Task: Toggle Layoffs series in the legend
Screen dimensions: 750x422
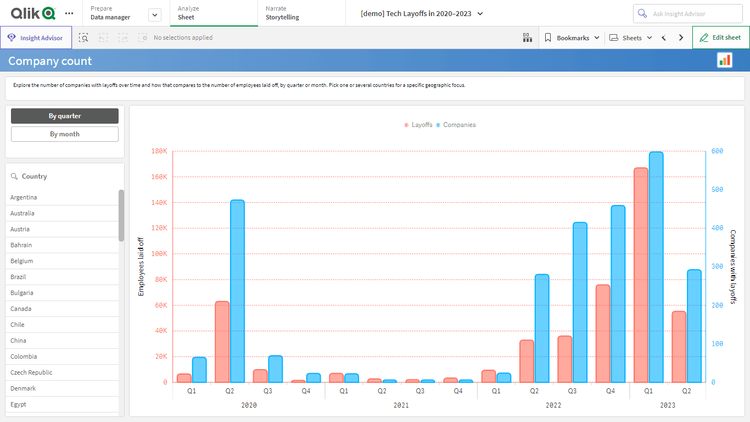Action: pyautogui.click(x=416, y=125)
